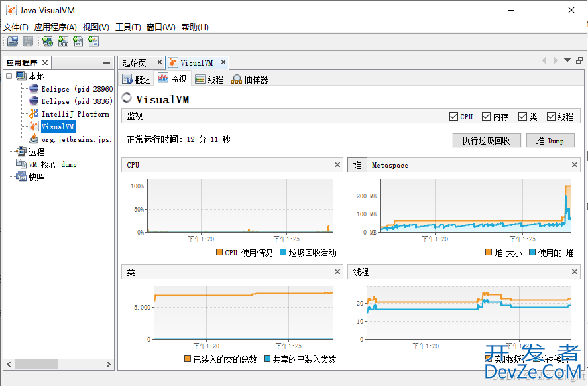Select Eclipse (pid 3836) in tree
588x386 pixels.
point(77,101)
